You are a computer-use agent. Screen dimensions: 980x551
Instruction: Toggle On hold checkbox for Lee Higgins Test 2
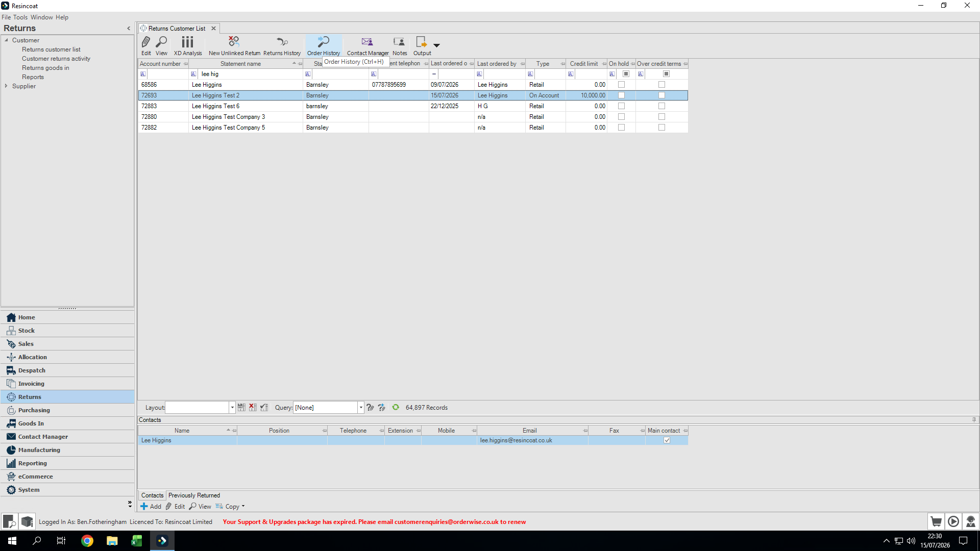tap(621, 95)
